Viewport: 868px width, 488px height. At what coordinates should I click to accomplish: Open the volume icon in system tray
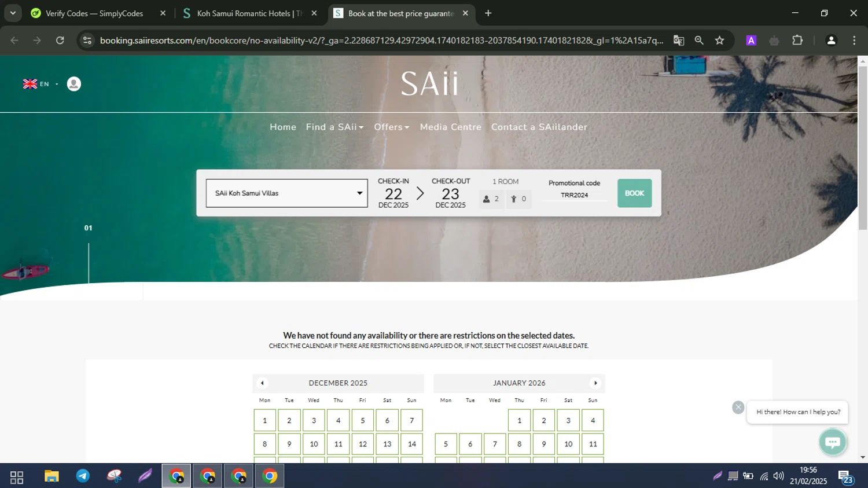[x=779, y=476]
